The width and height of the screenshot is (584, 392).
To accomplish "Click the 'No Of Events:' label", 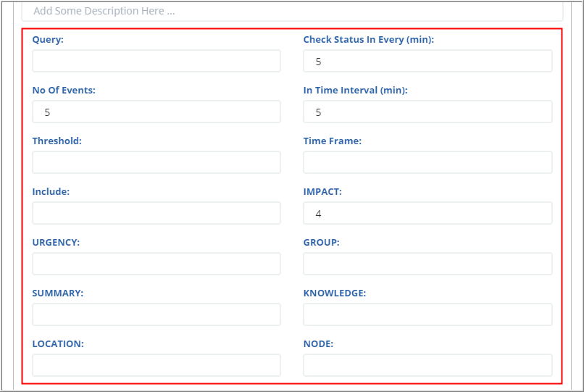I will [64, 90].
